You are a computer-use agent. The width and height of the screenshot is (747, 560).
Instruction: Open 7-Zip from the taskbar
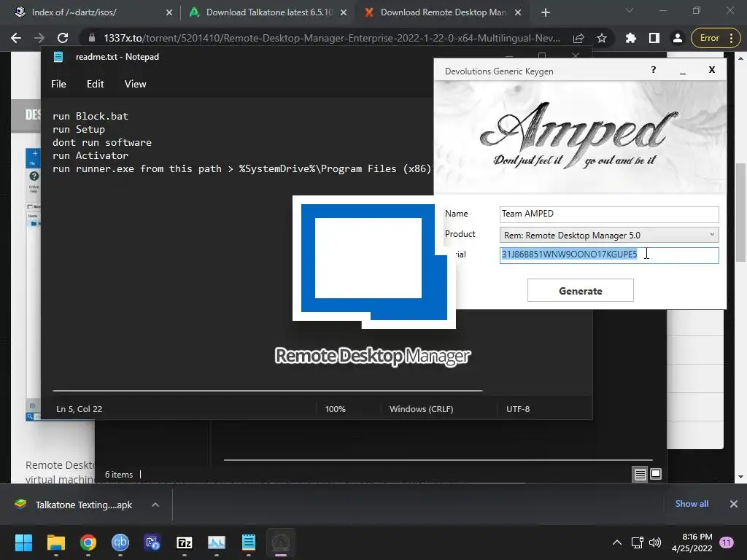point(185,542)
